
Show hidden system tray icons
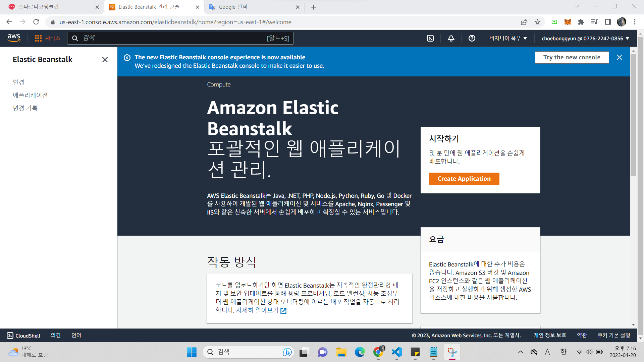(x=520, y=352)
